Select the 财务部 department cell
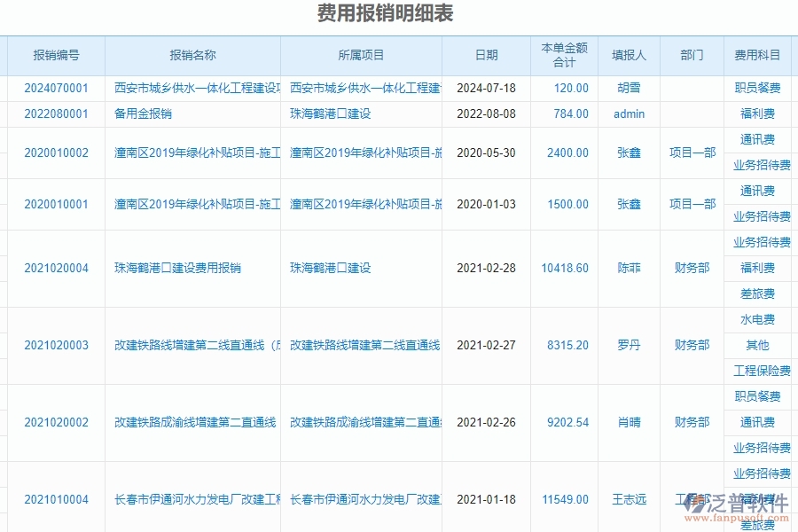798x532 pixels. coord(691,267)
